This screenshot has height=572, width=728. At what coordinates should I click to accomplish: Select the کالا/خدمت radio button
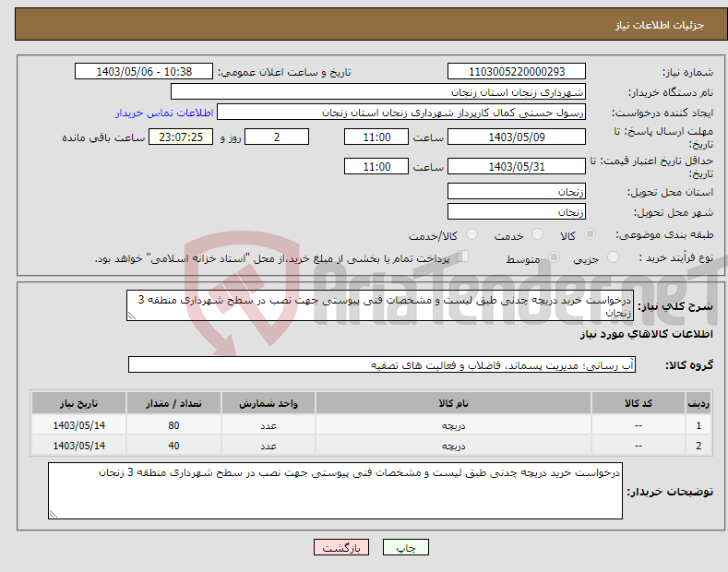[x=471, y=234]
